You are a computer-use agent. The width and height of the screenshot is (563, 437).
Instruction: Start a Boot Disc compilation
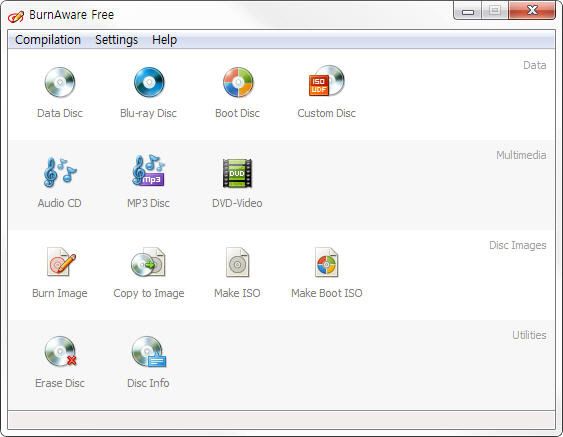237,92
